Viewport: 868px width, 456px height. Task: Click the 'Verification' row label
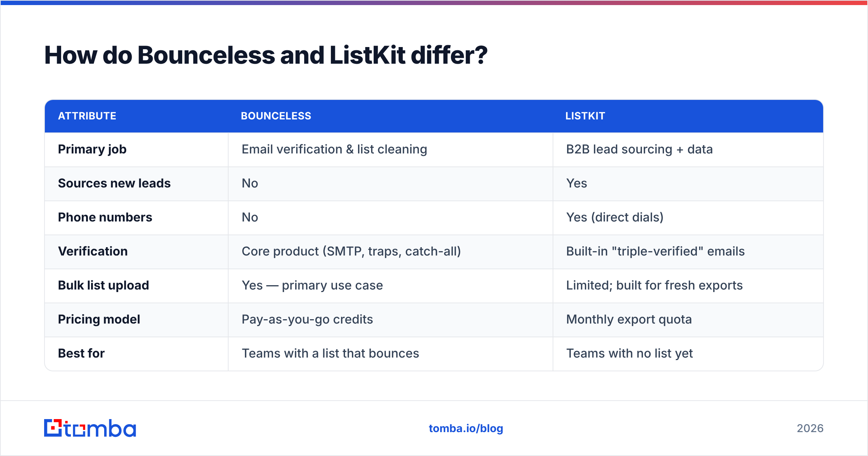click(x=93, y=251)
